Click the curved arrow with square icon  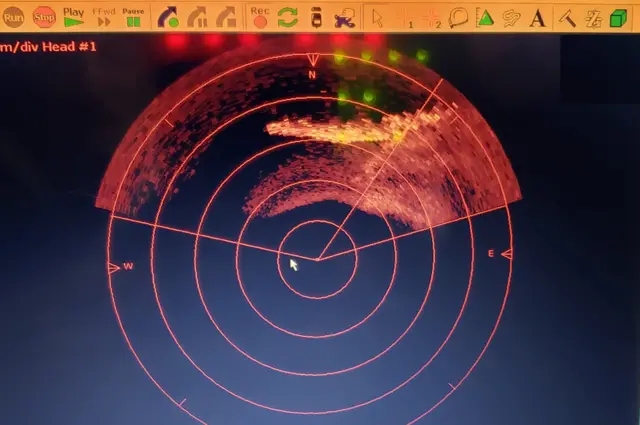click(x=227, y=17)
